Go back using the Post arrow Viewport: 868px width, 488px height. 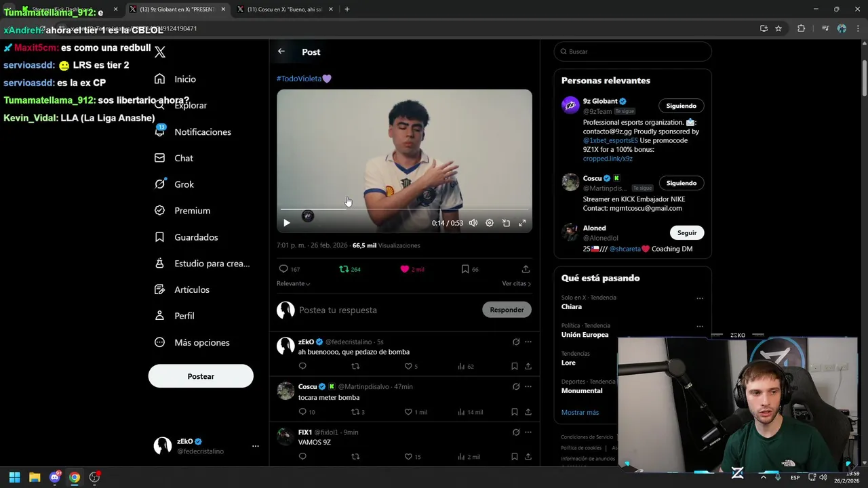(x=281, y=52)
